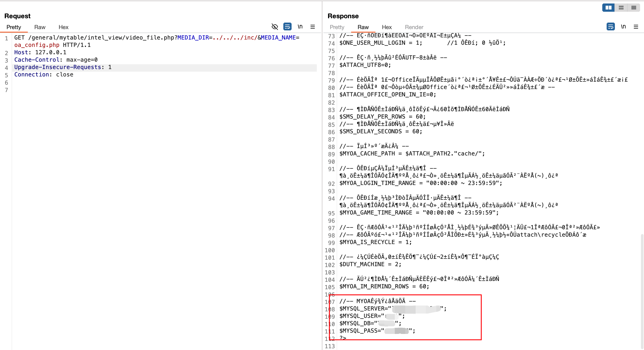Toggle \n non-printable chars in Response

pos(623,26)
